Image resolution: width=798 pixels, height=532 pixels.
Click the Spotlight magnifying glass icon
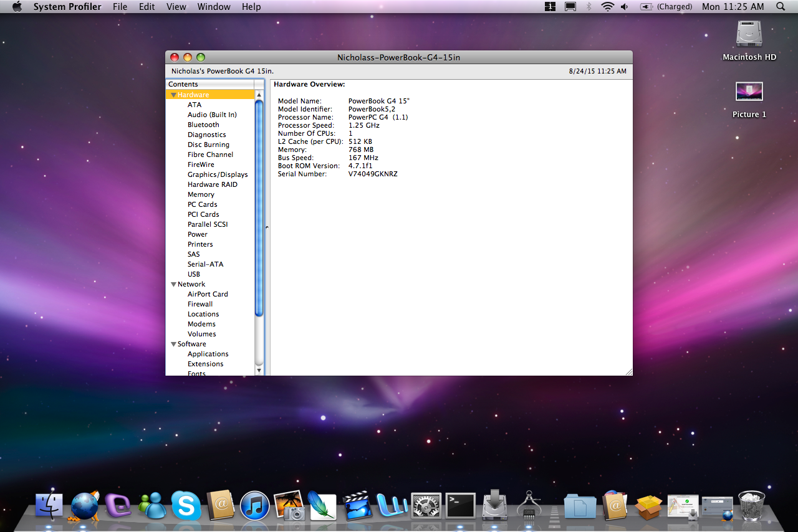point(781,7)
